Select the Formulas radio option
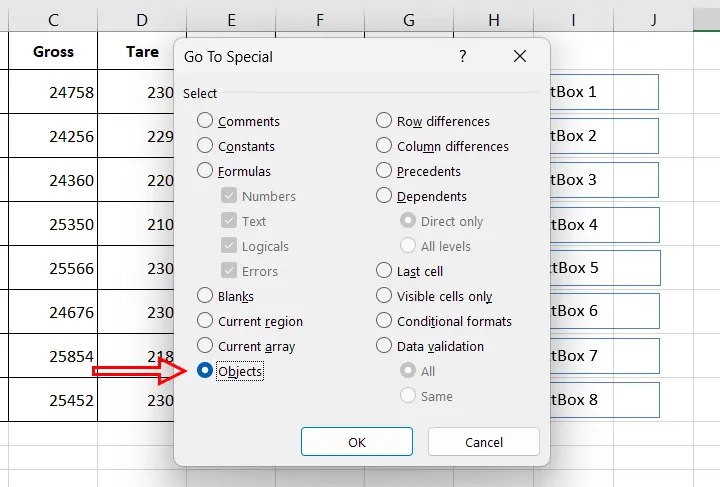Image resolution: width=720 pixels, height=487 pixels. [205, 171]
